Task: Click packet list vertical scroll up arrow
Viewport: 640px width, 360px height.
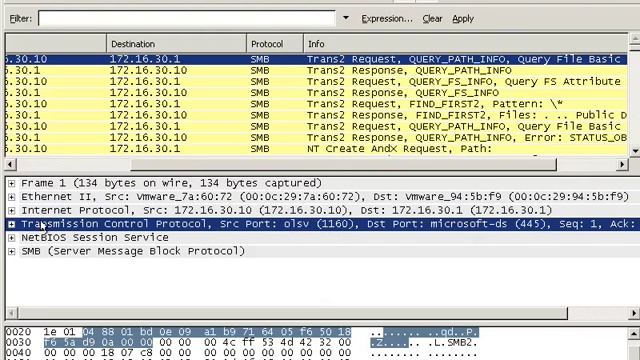Action: coord(635,39)
